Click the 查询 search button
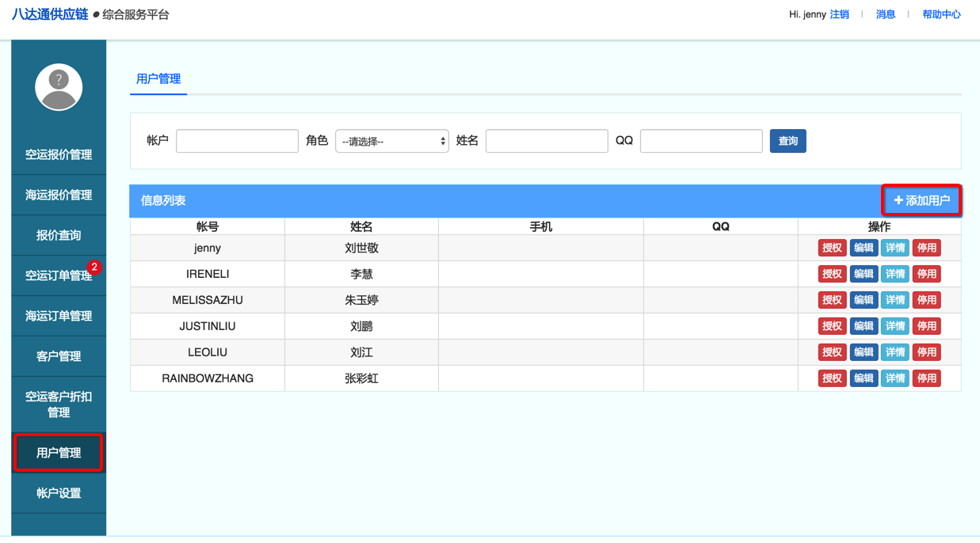Image resolution: width=980 pixels, height=543 pixels. coord(787,141)
